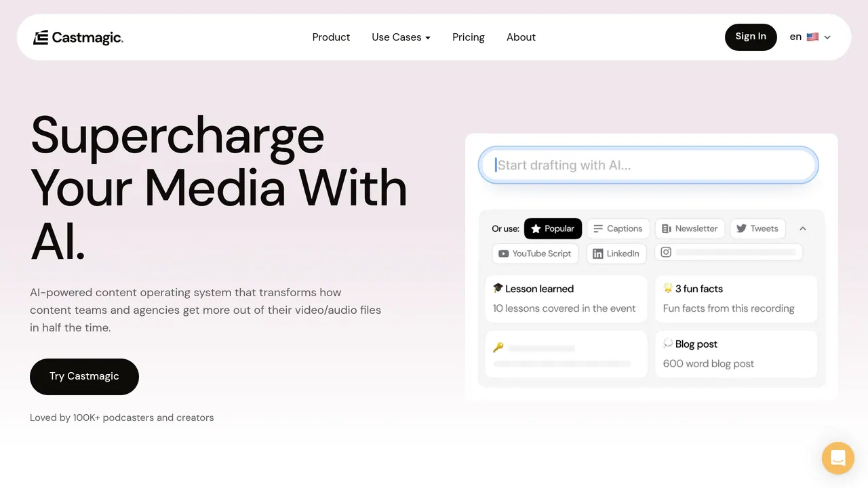Click the Try Castmagic button
Screen dimensions: 868x488
point(84,376)
